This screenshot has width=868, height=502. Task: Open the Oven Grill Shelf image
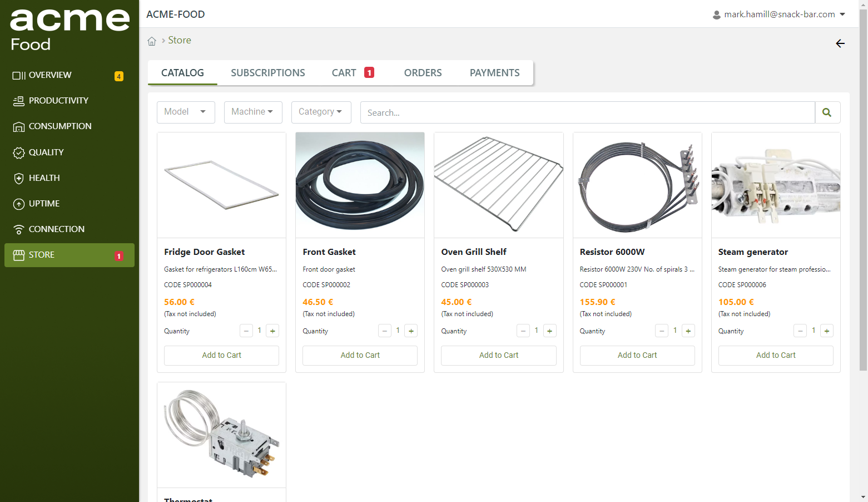pos(499,185)
